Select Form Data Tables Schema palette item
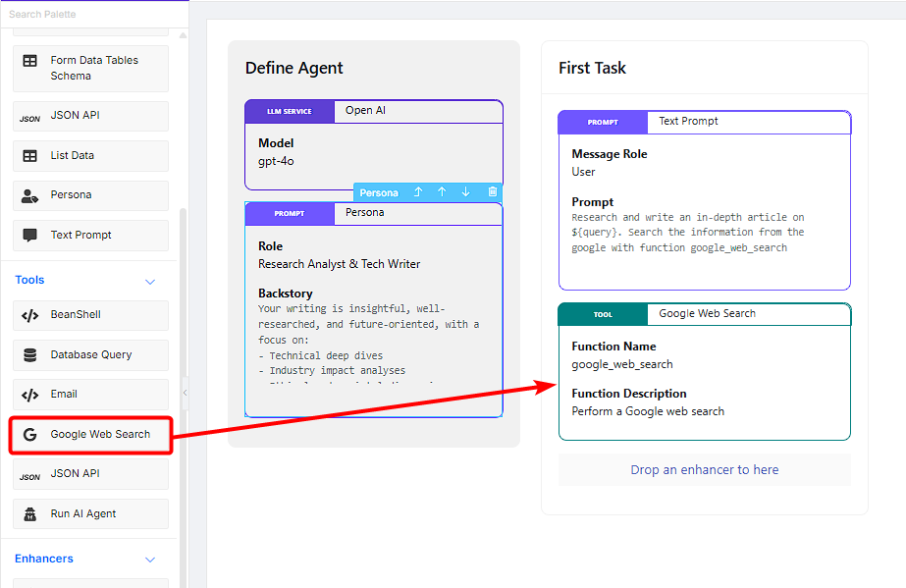 [90, 69]
